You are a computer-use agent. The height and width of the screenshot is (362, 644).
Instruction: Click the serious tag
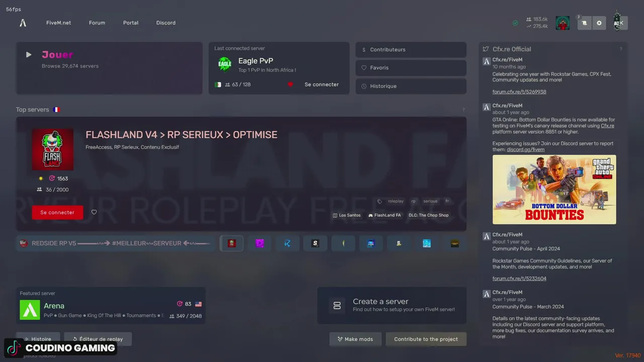(x=430, y=201)
